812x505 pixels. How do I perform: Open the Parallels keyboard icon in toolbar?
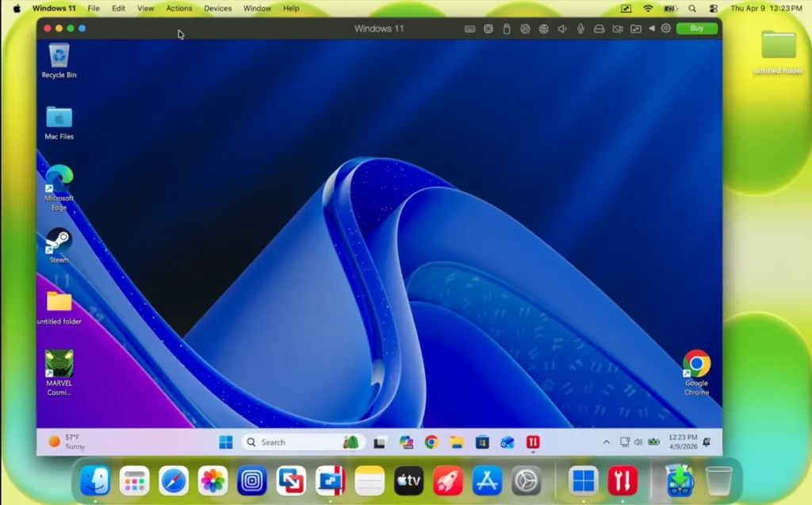(x=470, y=29)
